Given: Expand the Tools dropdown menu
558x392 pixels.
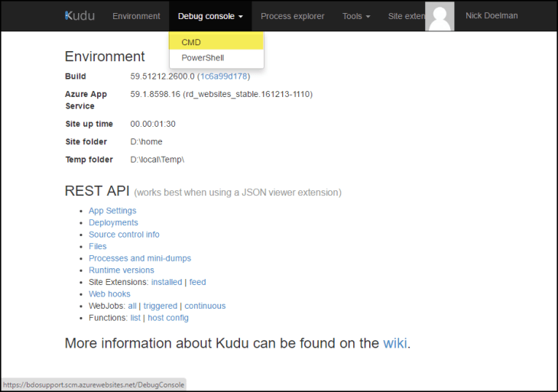Looking at the screenshot, I should 355,16.
